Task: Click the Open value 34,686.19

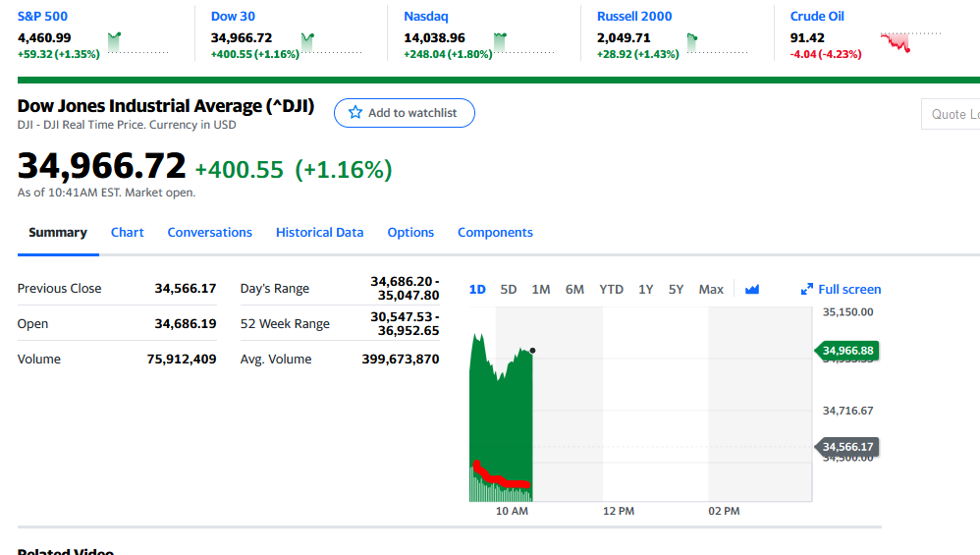Action: 186,324
